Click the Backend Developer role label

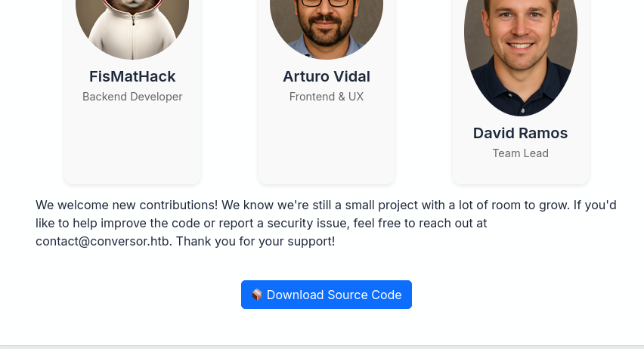[132, 97]
